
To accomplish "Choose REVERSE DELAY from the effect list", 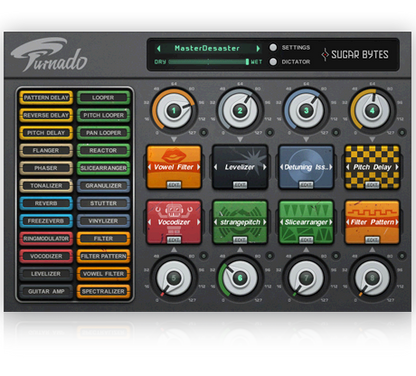I will pyautogui.click(x=46, y=115).
